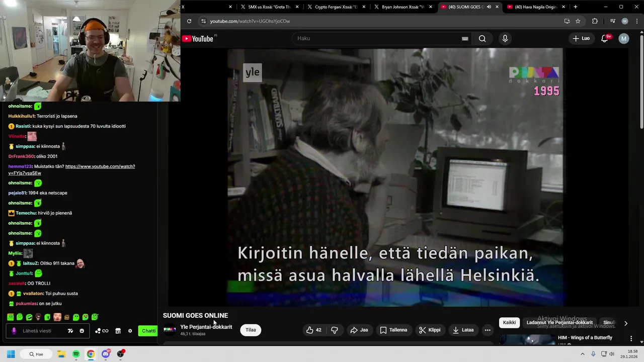Click the YouTube search magnifier button

[482, 39]
